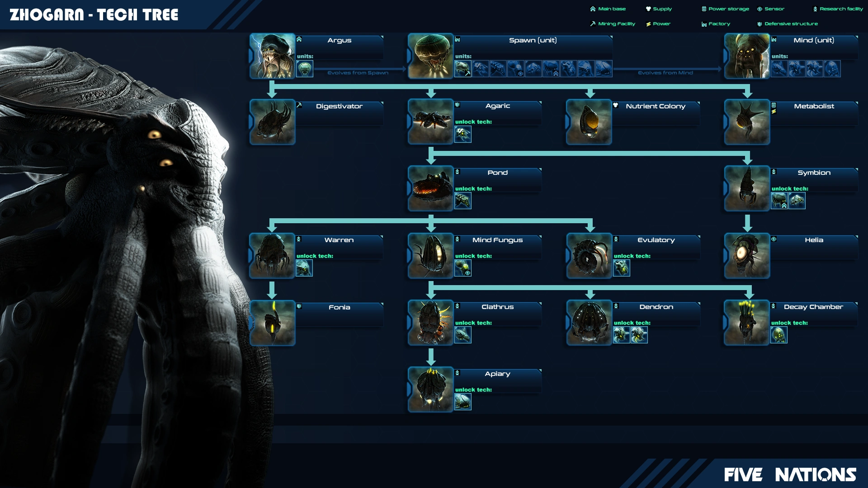Viewport: 868px width, 488px height.
Task: Click the Nutrient Colony title label
Action: [x=655, y=106]
